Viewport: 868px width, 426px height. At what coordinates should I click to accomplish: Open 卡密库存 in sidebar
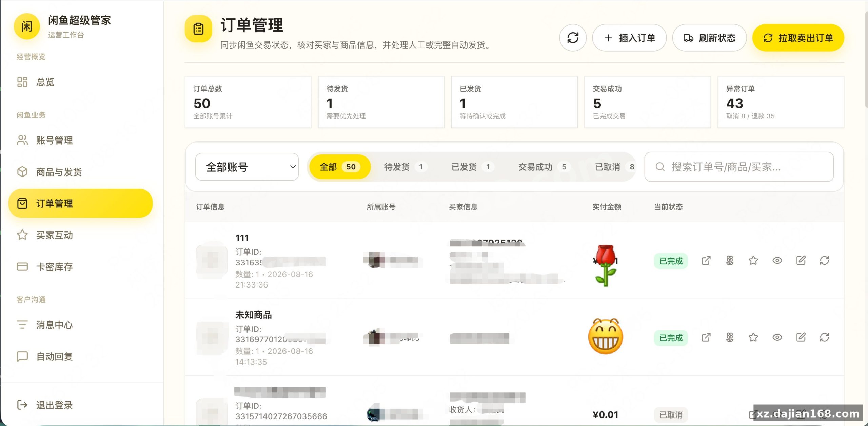pos(80,266)
